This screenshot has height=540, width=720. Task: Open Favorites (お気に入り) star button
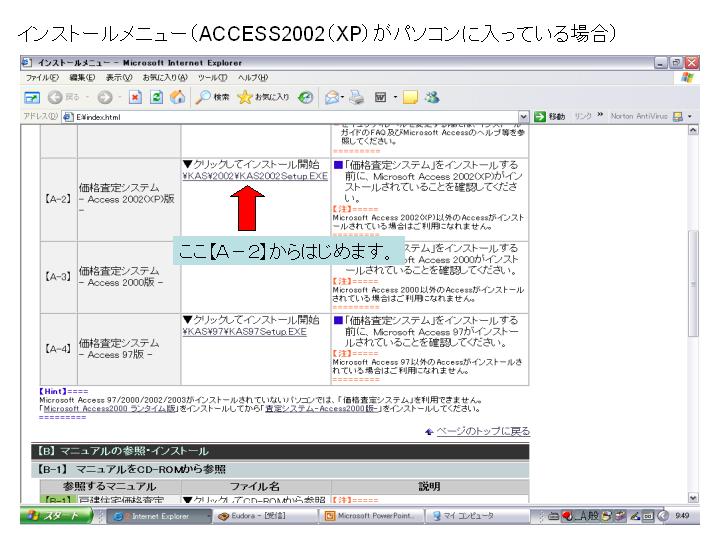[x=263, y=97]
